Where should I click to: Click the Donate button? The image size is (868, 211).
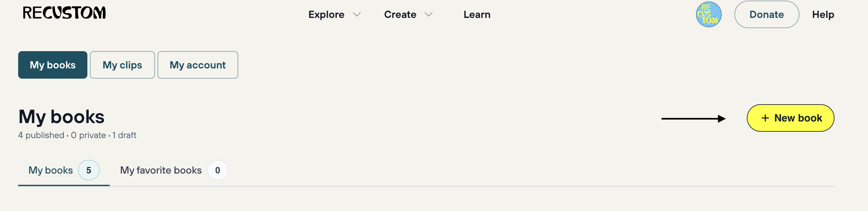[x=767, y=14]
